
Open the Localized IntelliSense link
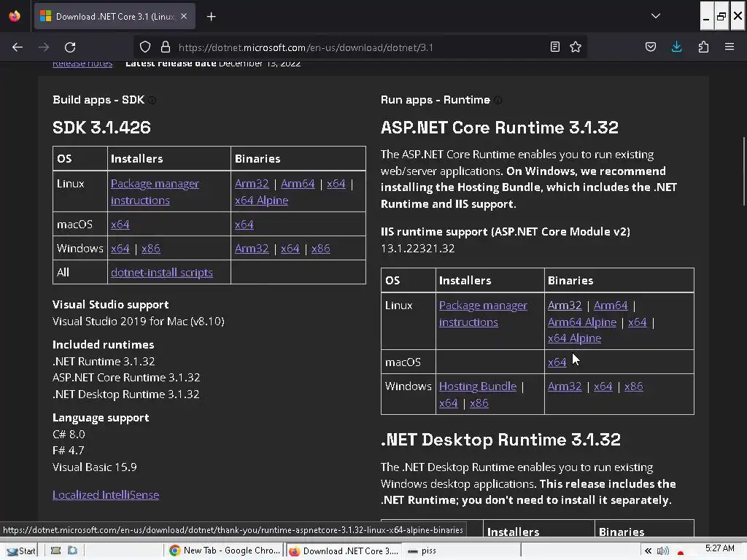pyautogui.click(x=106, y=495)
